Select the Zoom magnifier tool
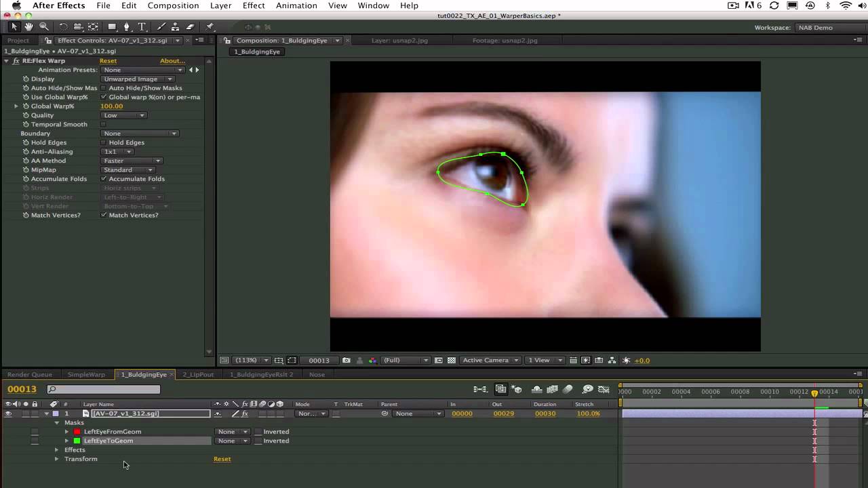 pyautogui.click(x=44, y=26)
